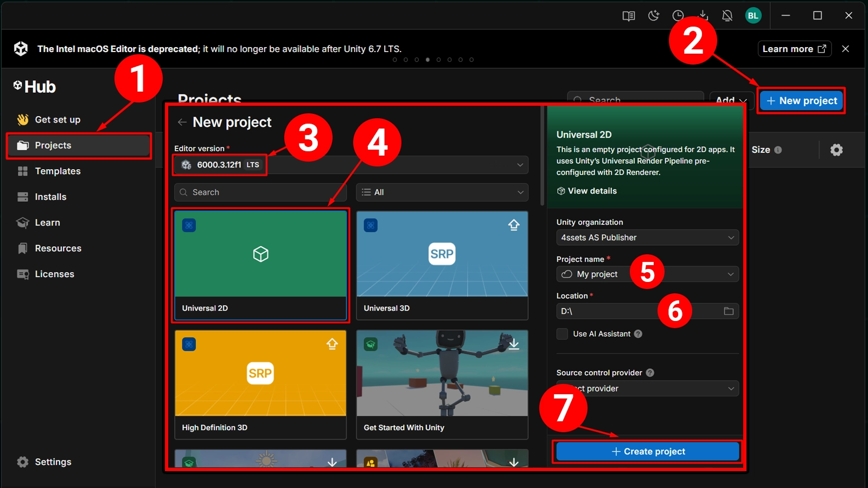Browse location with folder icon

(729, 311)
